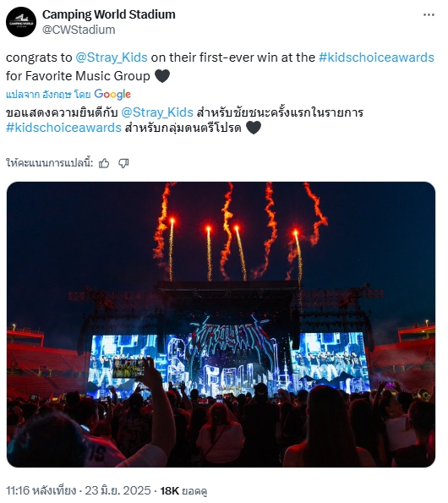Rate translation with thumbs up icon

pos(104,163)
